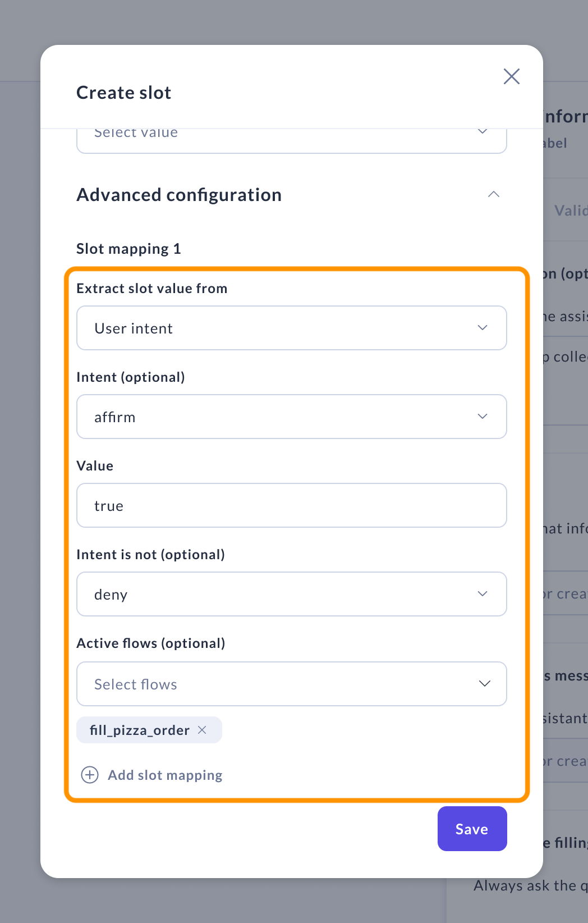Click the chevron arrow in affirm field

coord(483,417)
